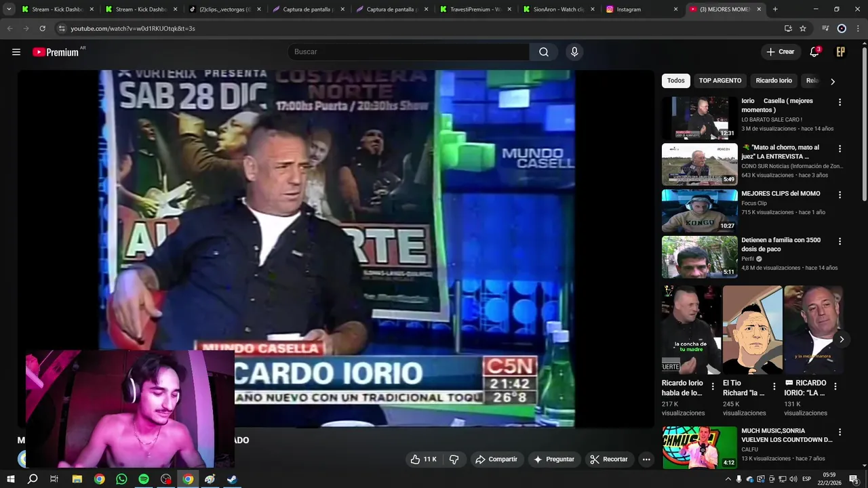Open Chrome three-dot menu
868x488 pixels.
[x=858, y=28]
